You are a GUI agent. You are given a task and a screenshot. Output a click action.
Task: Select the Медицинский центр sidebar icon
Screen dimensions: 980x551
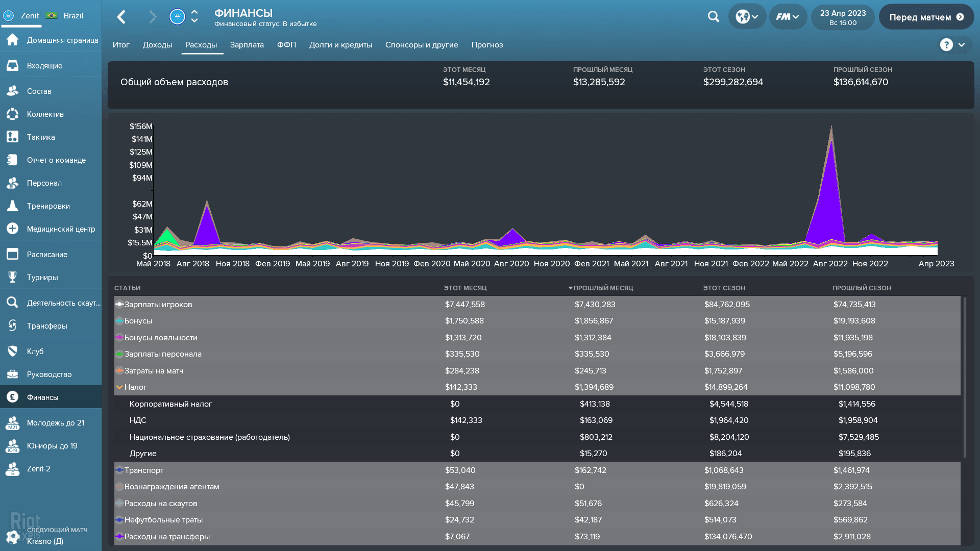(12, 229)
